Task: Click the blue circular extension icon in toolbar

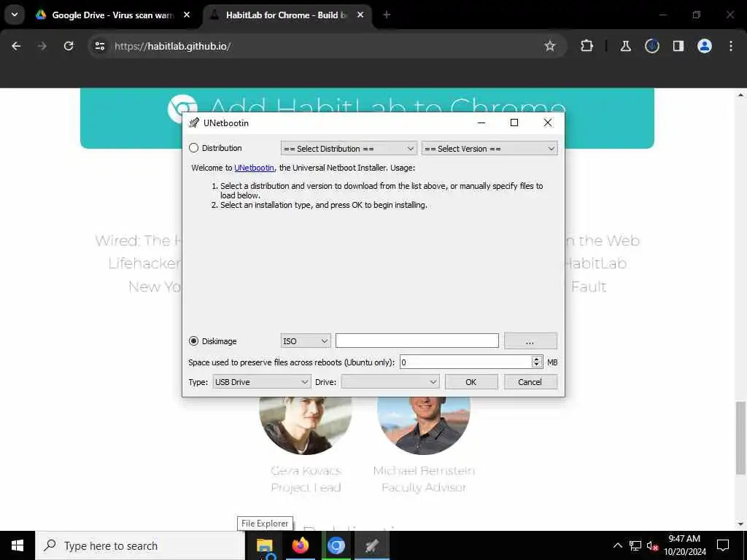Action: click(652, 46)
